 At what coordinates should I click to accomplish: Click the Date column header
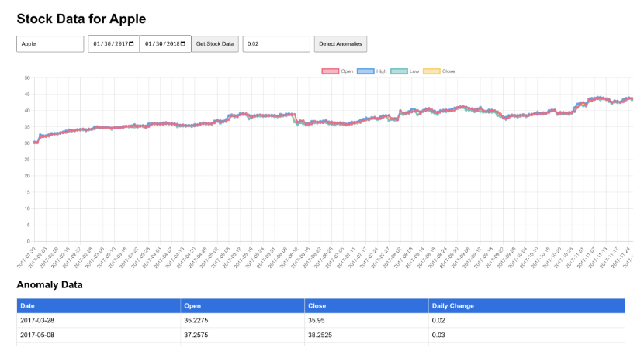[x=28, y=305]
